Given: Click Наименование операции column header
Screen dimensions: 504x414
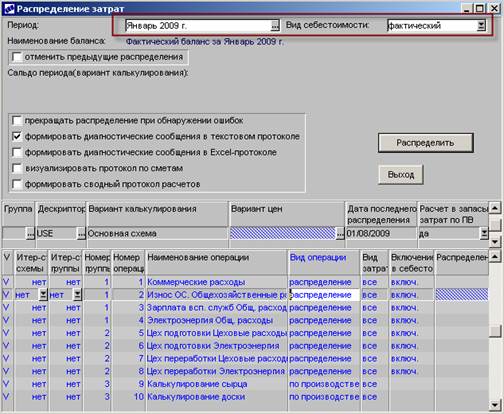Looking at the screenshot, I should pos(217,263).
